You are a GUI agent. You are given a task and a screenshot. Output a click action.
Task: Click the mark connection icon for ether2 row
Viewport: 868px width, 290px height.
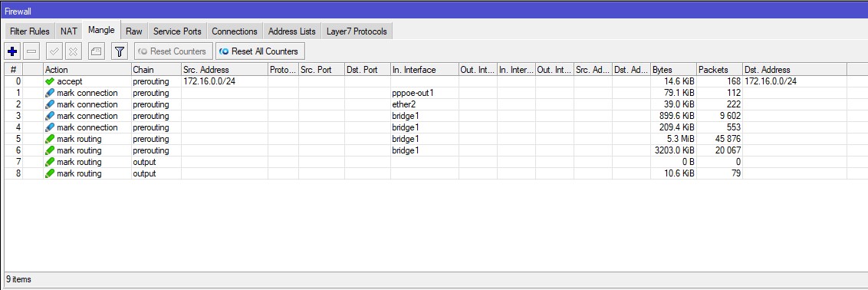(x=50, y=104)
